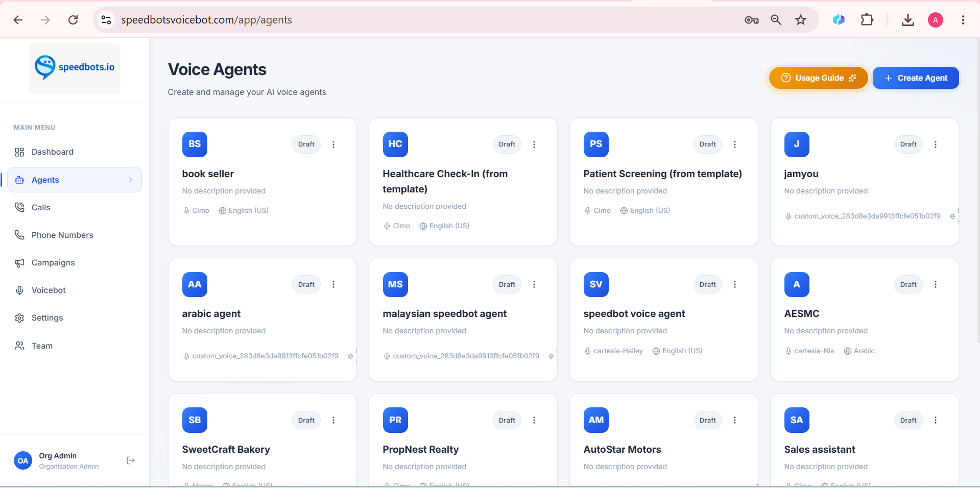The image size is (980, 488).
Task: Expand the Agents chevron arrow
Action: (131, 180)
